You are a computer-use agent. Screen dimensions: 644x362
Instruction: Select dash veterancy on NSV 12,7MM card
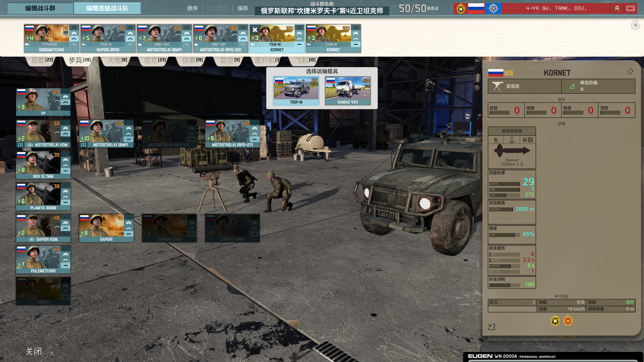65,171
